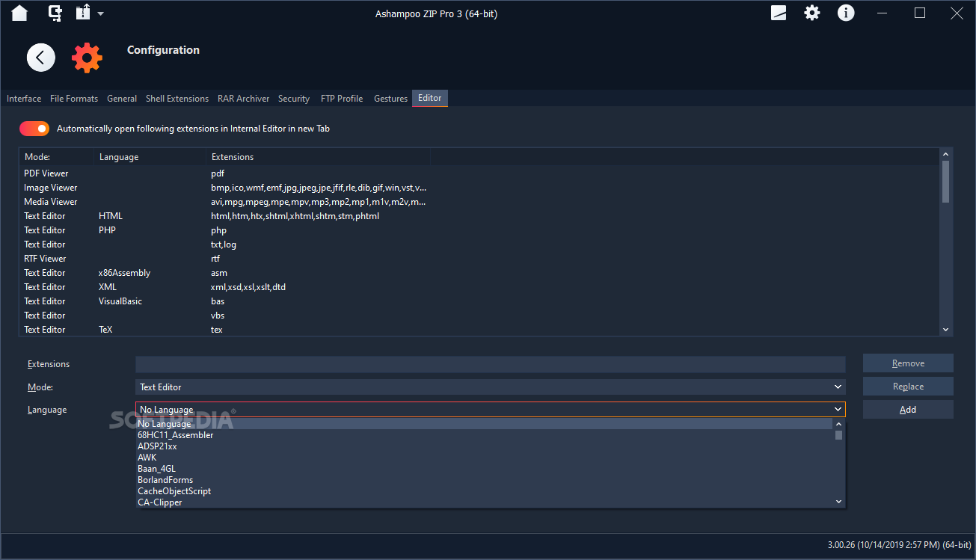
Task: Select the row with vbs extension
Action: tap(479, 316)
